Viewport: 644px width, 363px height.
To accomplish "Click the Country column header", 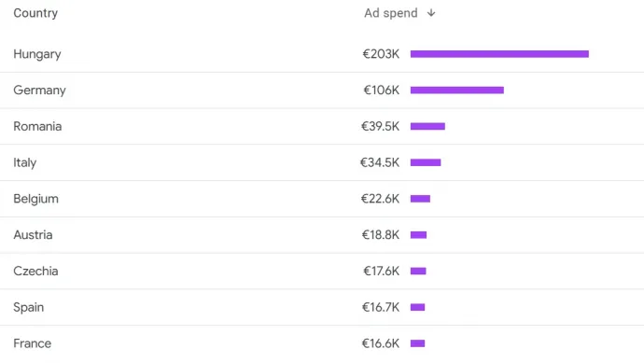I will coord(35,13).
